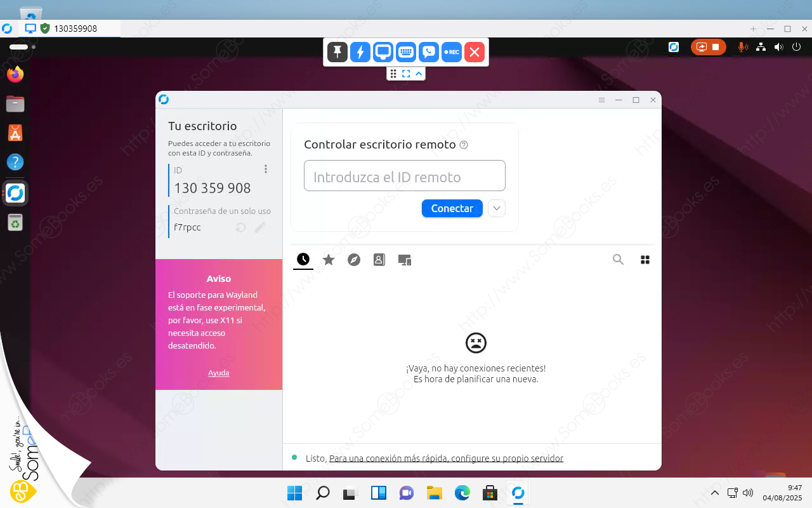Stop screen sharing with the square stop button
The image size is (812, 508).
click(716, 47)
